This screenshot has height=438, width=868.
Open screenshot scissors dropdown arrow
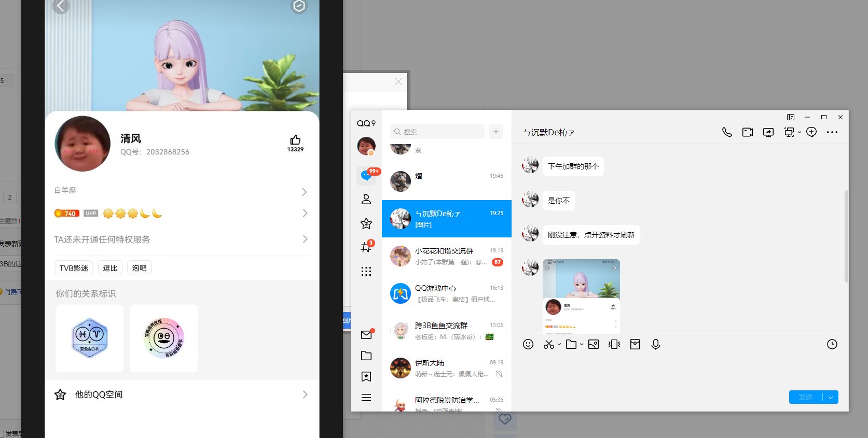(559, 344)
